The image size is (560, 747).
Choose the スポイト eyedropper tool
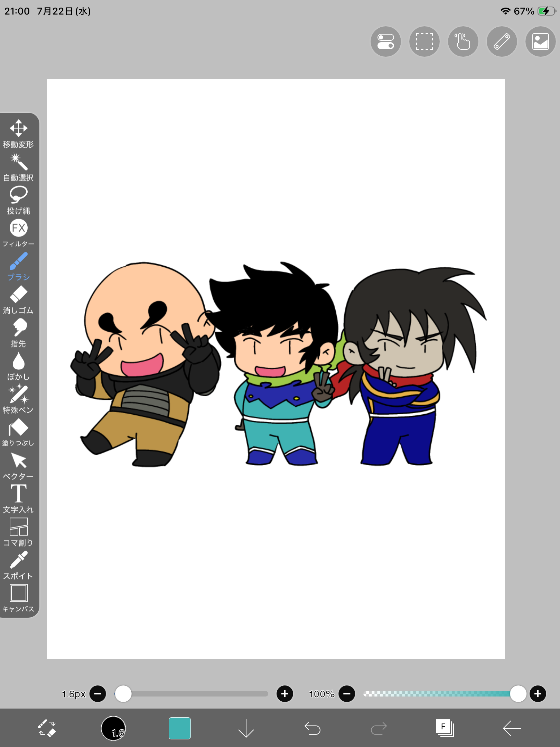tap(18, 565)
